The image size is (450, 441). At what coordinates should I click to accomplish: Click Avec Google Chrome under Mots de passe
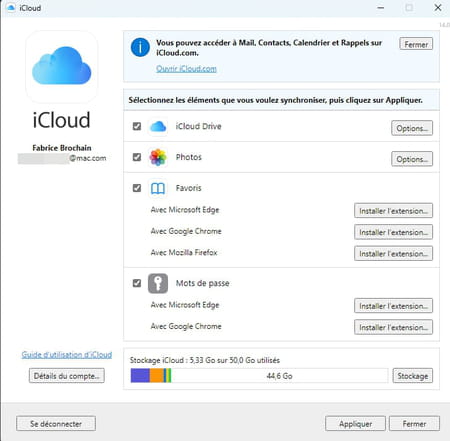pos(186,326)
